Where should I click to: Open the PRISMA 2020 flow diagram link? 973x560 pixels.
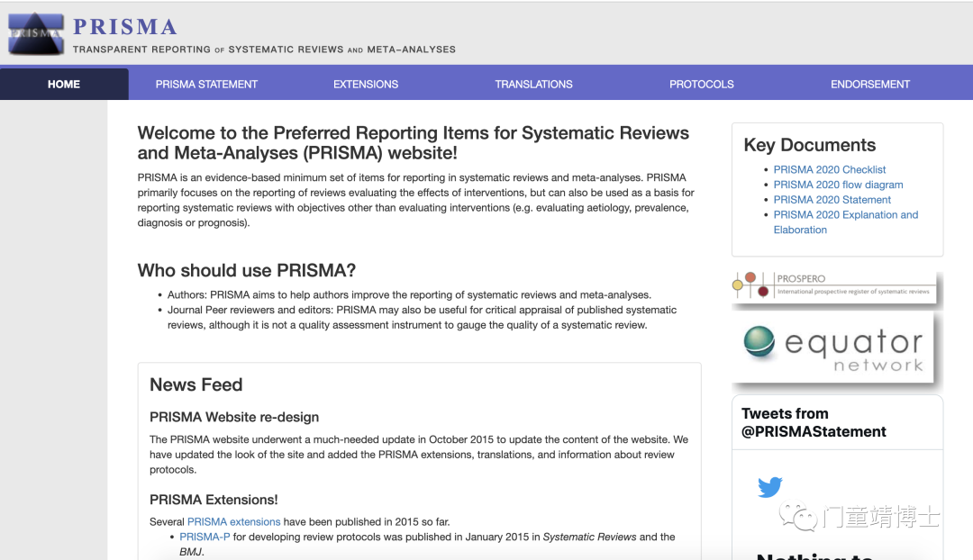(x=838, y=185)
